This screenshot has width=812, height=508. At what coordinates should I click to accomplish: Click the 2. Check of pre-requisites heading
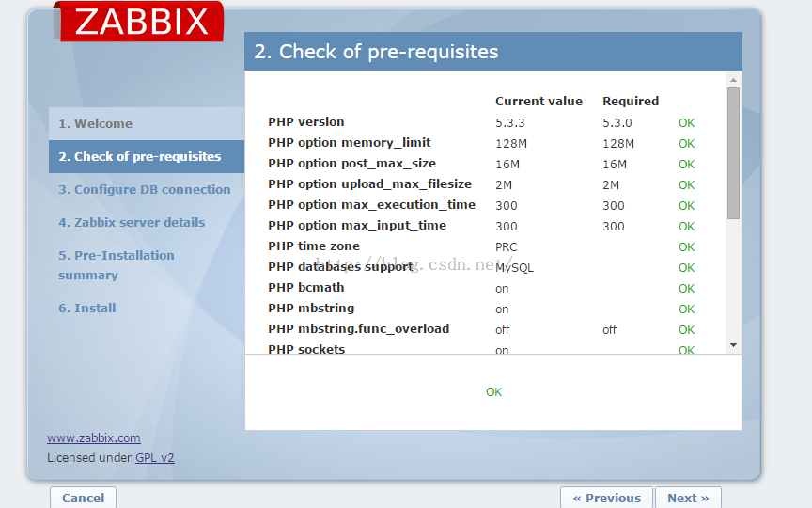(x=376, y=52)
